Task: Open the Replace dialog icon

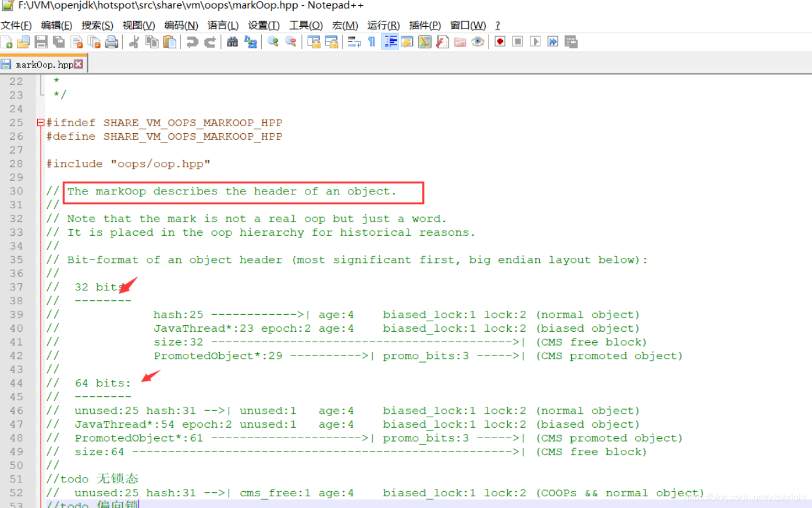Action: [x=251, y=42]
